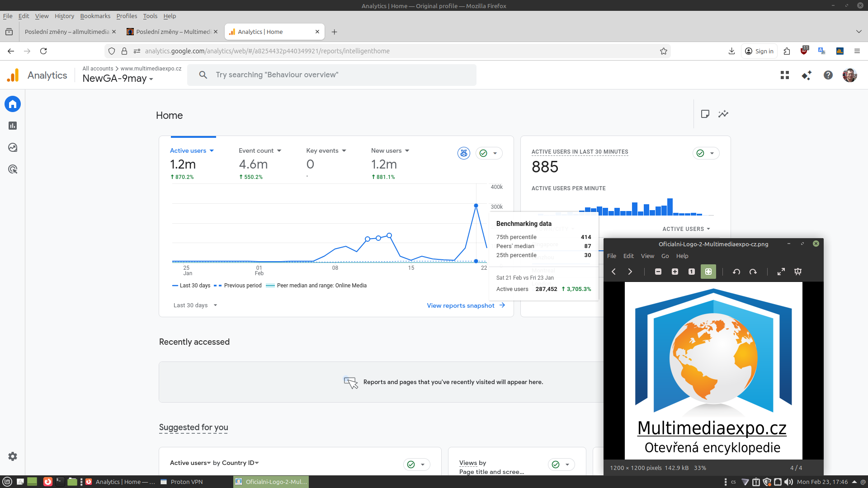Toggle viewer fullscreen mode
868x488 pixels.
pos(781,272)
